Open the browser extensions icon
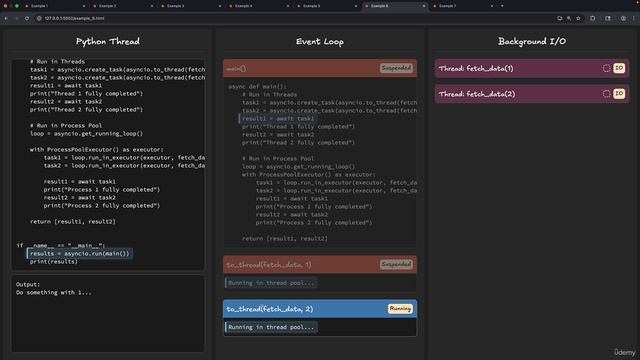Image resolution: width=640 pixels, height=360 pixels. coord(593,18)
